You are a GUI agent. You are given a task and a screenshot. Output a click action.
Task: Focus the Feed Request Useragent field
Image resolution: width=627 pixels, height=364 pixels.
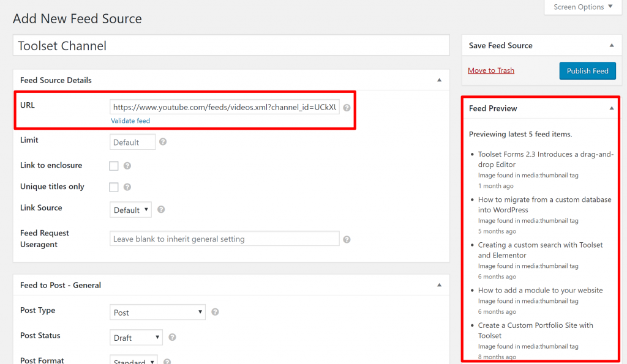tap(224, 239)
